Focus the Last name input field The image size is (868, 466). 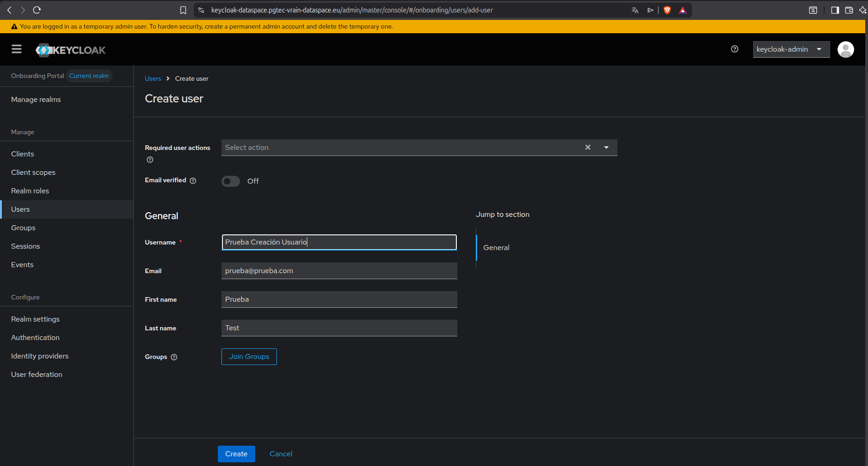coord(339,328)
